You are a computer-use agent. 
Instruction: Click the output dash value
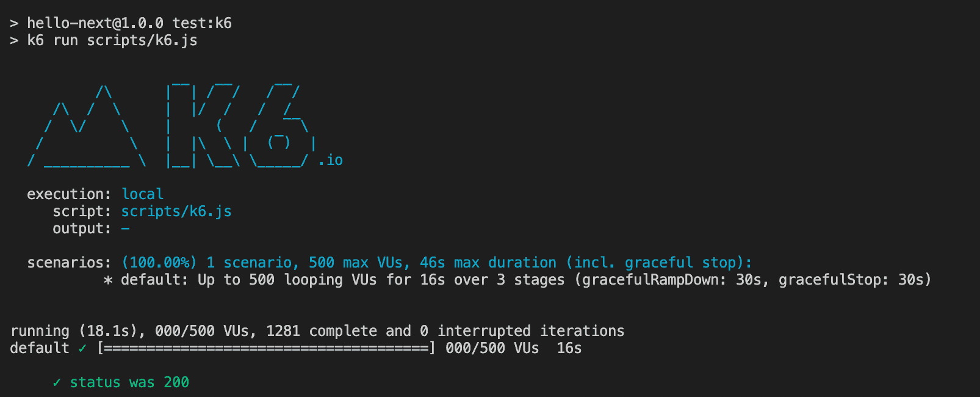coord(125,228)
